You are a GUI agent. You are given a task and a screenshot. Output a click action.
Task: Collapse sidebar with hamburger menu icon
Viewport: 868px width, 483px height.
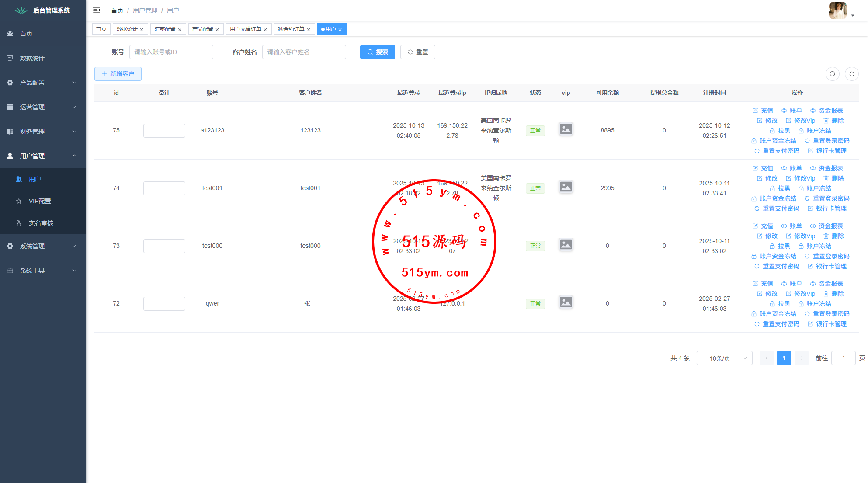97,10
